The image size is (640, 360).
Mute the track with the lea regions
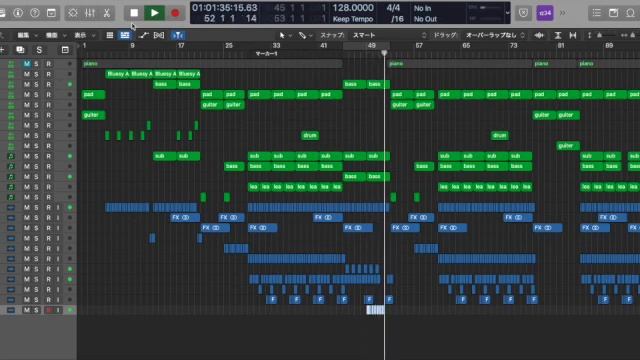(27, 187)
